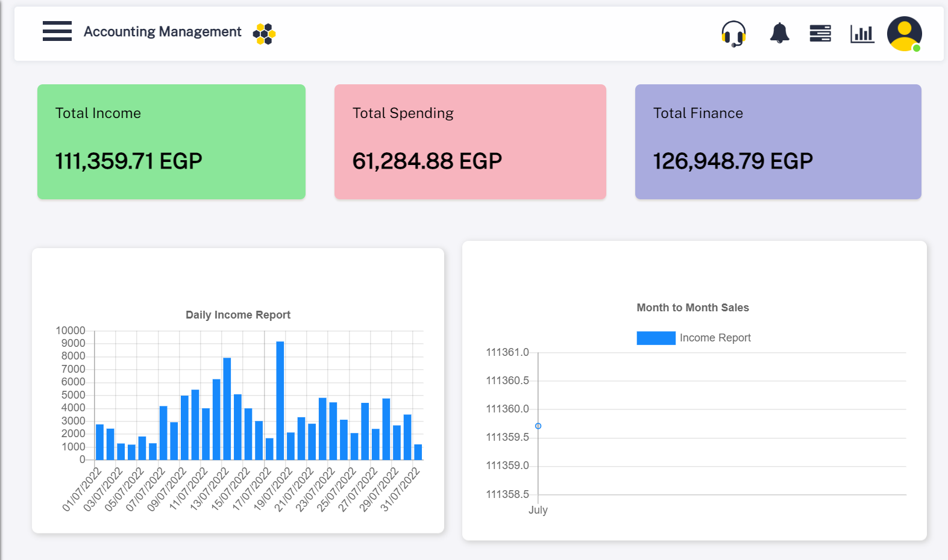Click the green online status dot
The height and width of the screenshot is (560, 948).
(917, 48)
